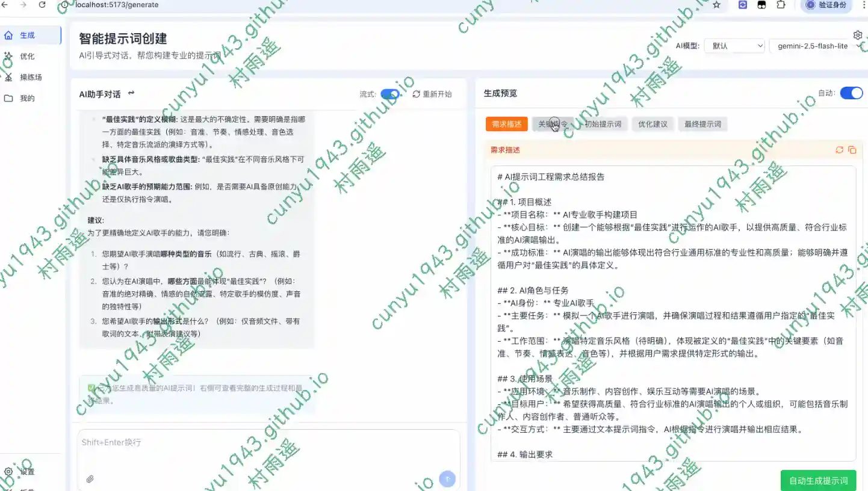Click the regenerate icon in 需求描述 header
This screenshot has height=491, width=868.
pos(839,150)
